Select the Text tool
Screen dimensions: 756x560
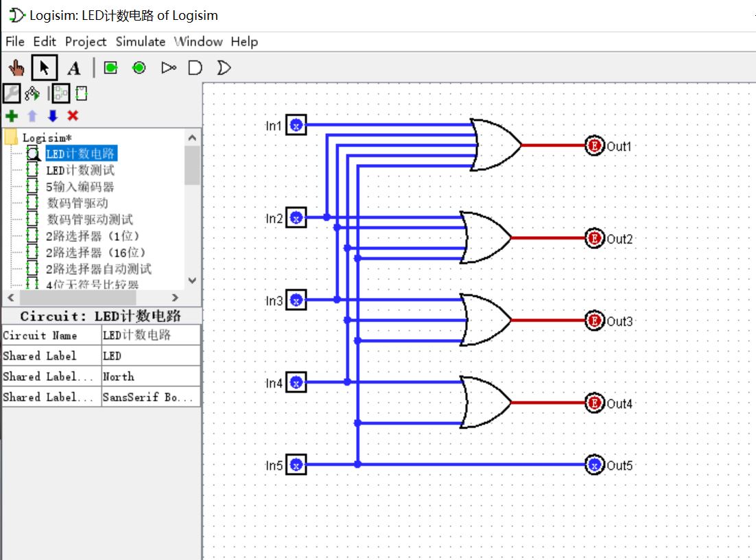point(73,67)
